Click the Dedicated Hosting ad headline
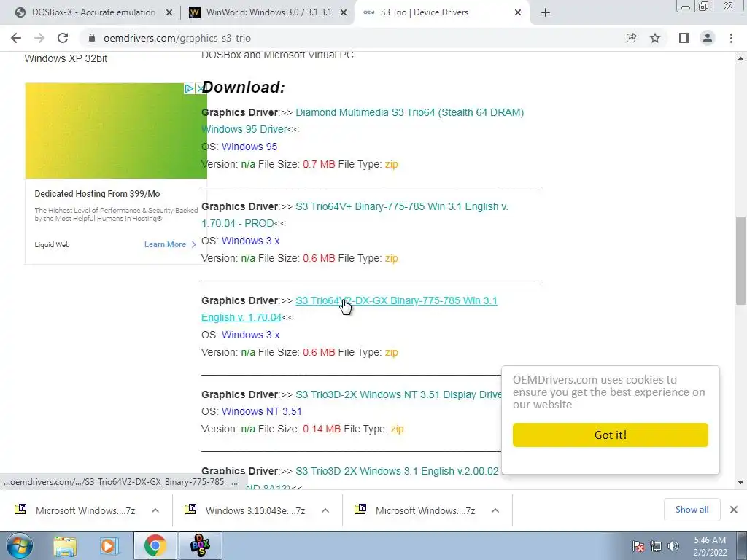Screen dimensions: 747x560 coord(97,194)
